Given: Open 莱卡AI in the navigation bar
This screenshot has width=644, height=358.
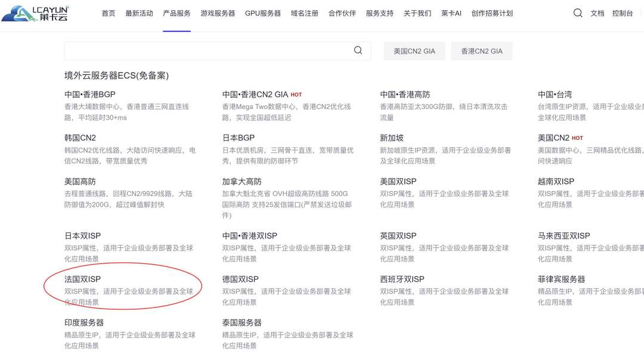Looking at the screenshot, I should coord(451,14).
